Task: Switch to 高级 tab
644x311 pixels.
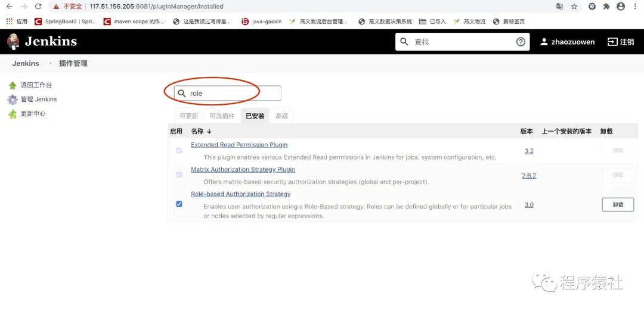Action: click(281, 116)
